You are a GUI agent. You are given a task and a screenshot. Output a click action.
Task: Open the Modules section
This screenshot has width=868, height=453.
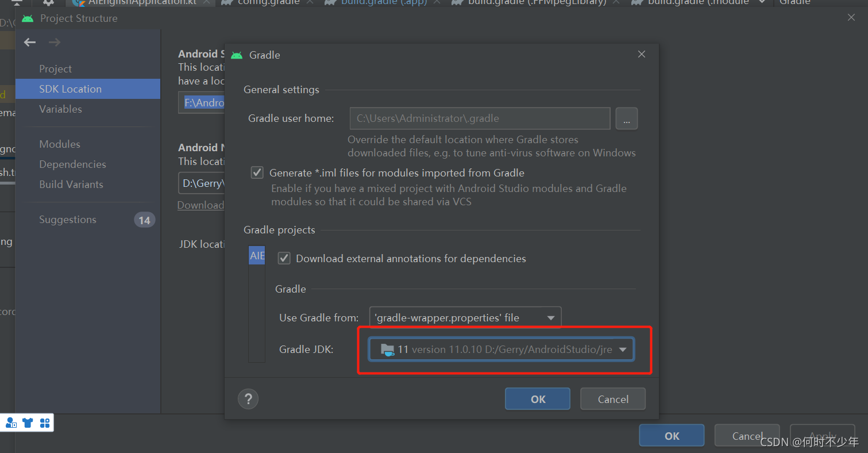click(x=60, y=144)
